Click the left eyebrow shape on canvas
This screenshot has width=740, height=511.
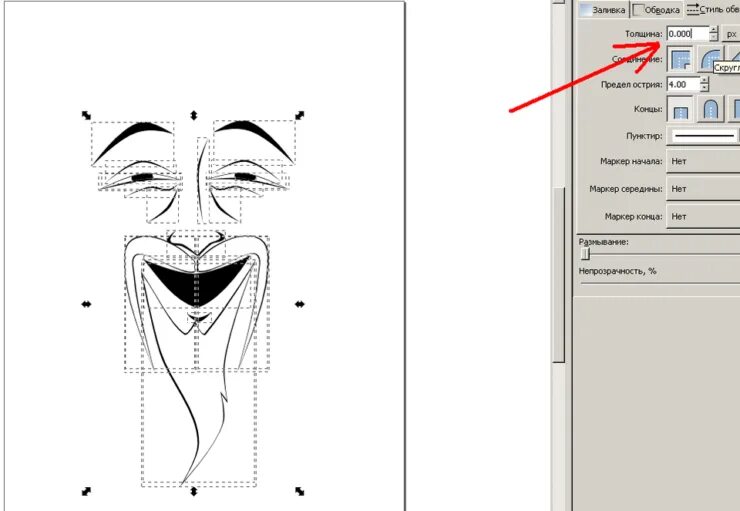tap(142, 128)
